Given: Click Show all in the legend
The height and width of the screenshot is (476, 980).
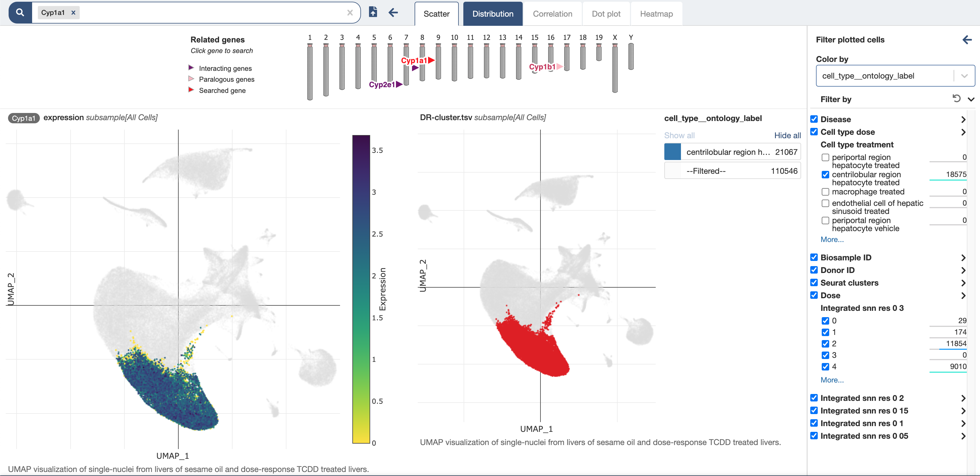Looking at the screenshot, I should click(679, 135).
